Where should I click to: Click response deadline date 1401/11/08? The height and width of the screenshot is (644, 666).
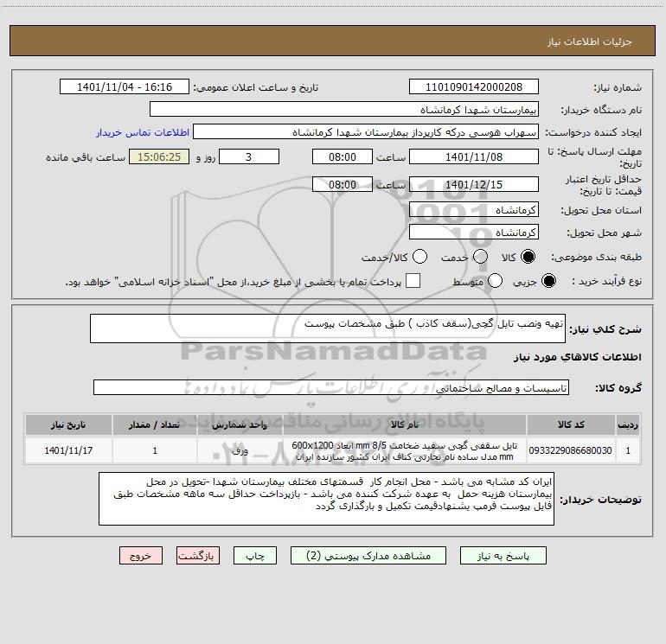pyautogui.click(x=474, y=157)
